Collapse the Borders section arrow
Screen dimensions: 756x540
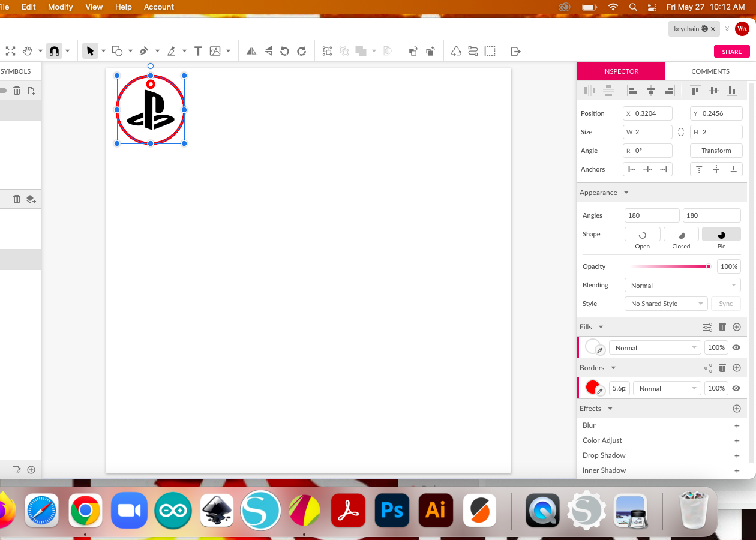coord(613,368)
